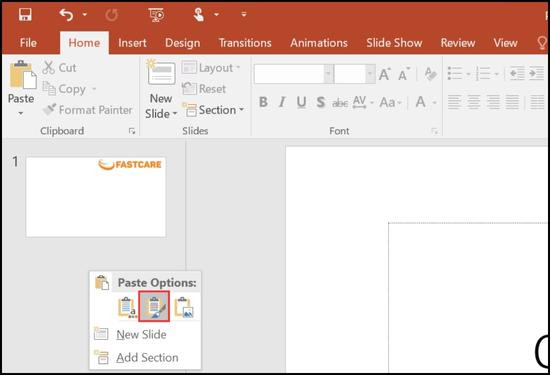Open the Section dropdown in ribbon
The width and height of the screenshot is (550, 375).
(213, 110)
